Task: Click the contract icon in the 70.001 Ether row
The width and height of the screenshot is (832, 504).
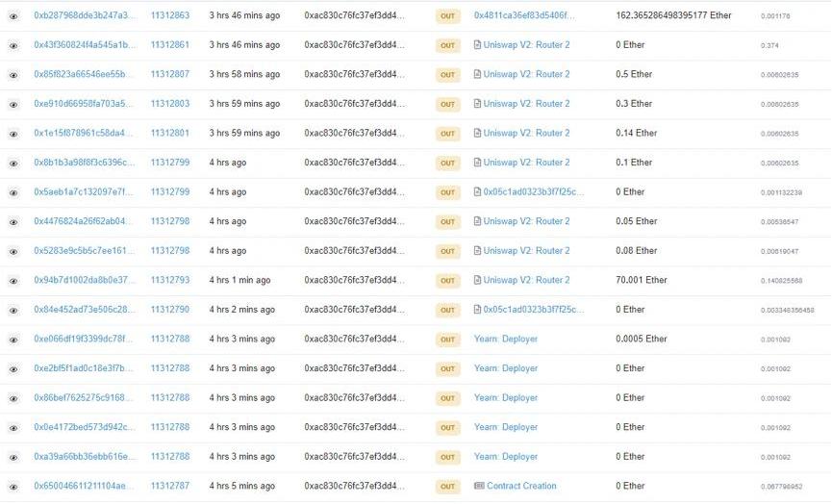Action: [478, 281]
